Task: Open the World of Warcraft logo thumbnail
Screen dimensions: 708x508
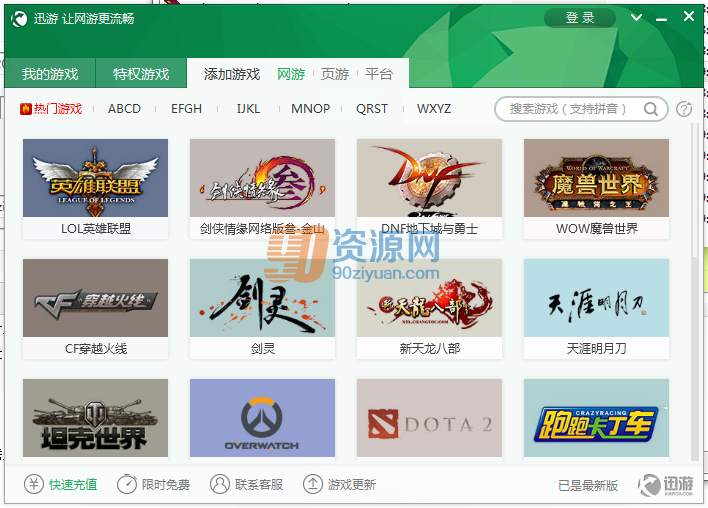Action: coord(596,178)
